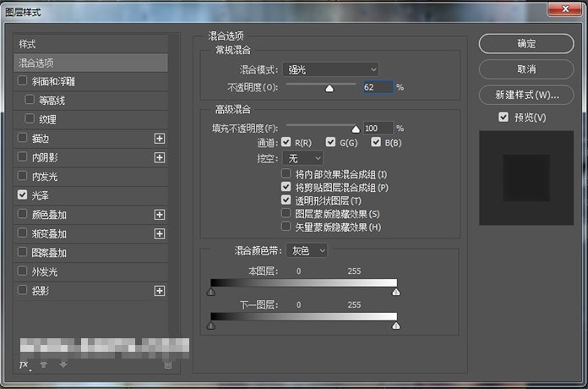Uncheck 透明形状图层 option
Viewport: 588px width, 389px height.
pos(286,200)
